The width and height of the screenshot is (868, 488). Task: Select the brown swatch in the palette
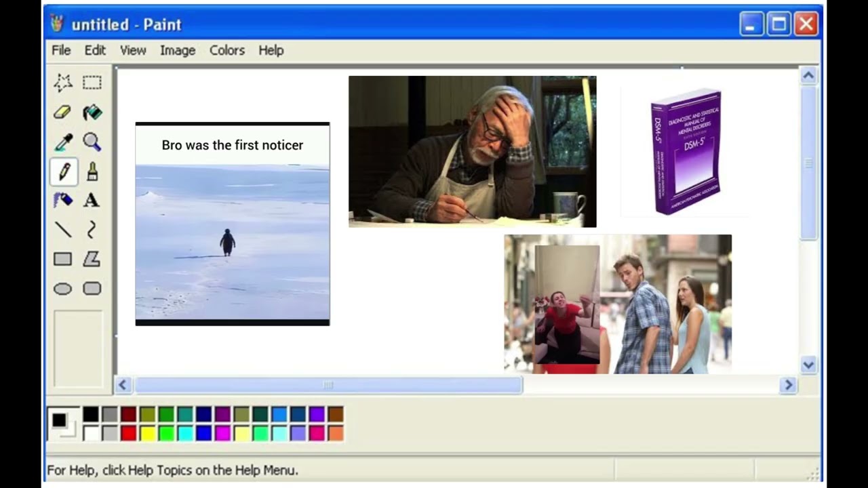pyautogui.click(x=336, y=414)
